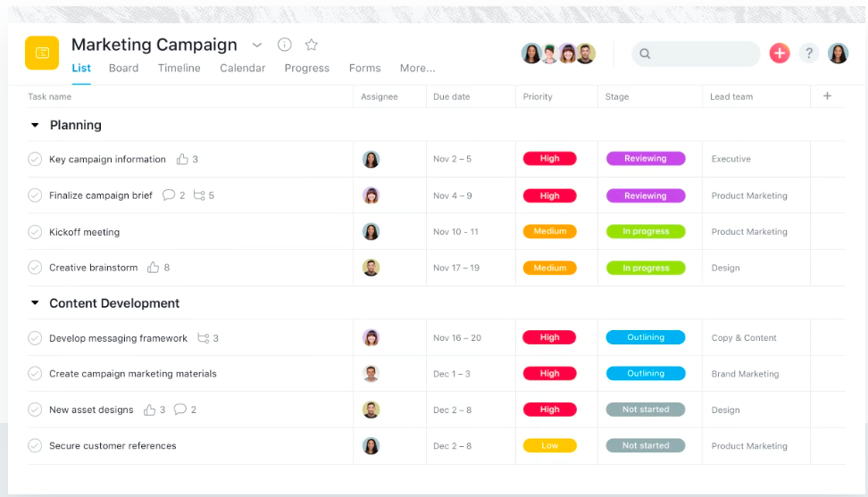Collapse the Planning section
The height and width of the screenshot is (497, 868).
(x=35, y=125)
